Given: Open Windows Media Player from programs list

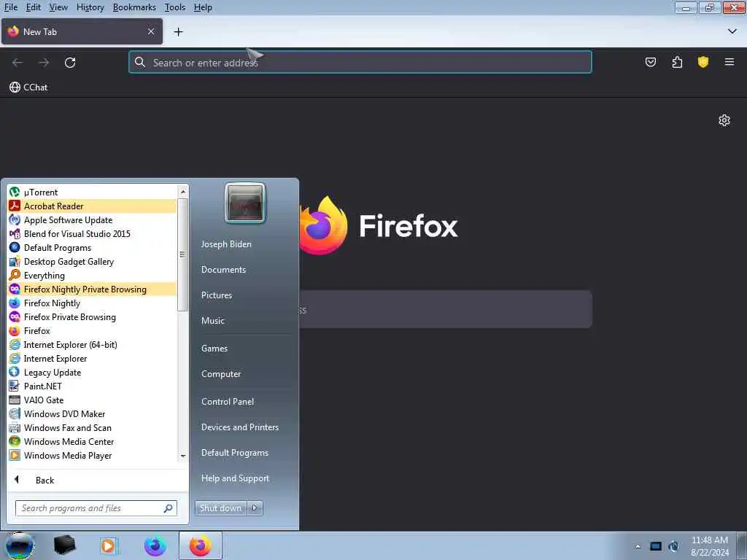Looking at the screenshot, I should 92,455.
